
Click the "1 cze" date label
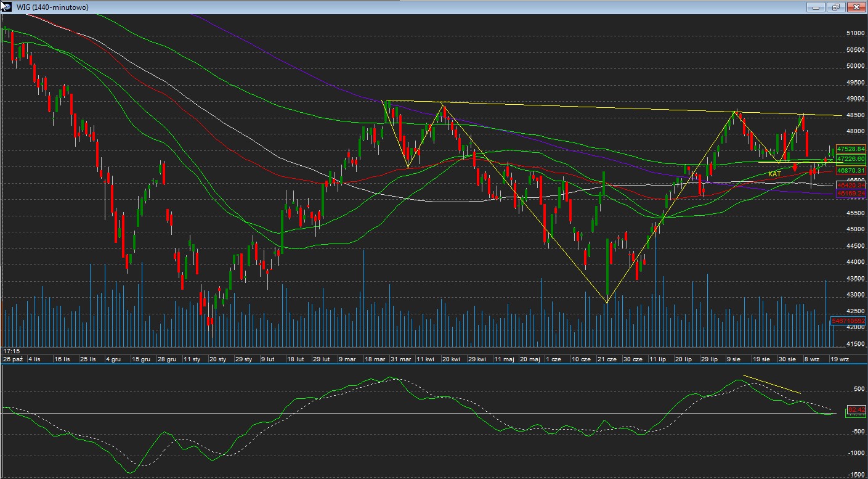554,358
